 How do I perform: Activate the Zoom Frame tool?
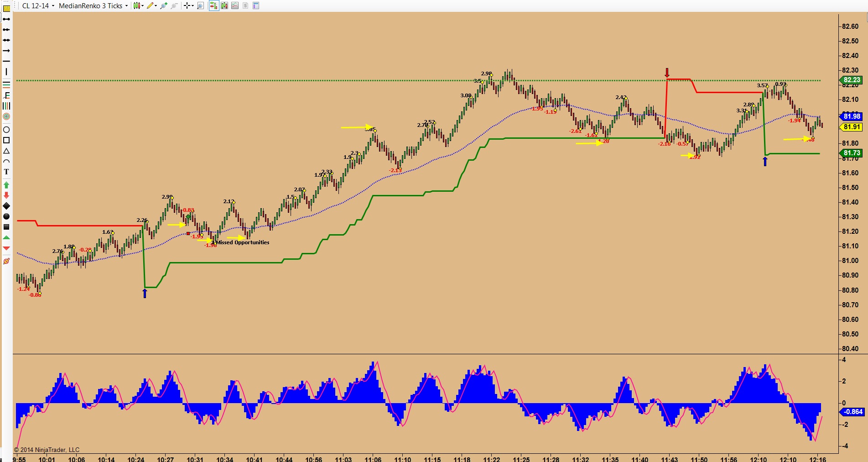(x=200, y=6)
